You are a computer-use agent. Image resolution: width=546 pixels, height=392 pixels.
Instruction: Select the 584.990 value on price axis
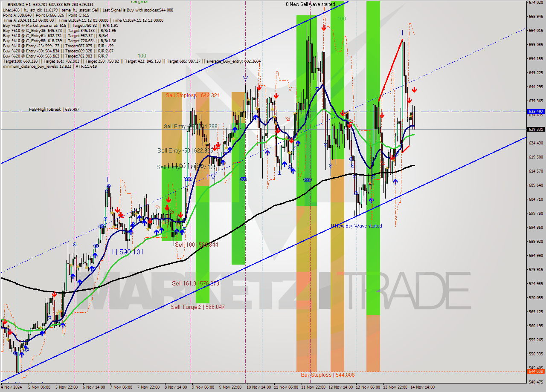click(535, 255)
